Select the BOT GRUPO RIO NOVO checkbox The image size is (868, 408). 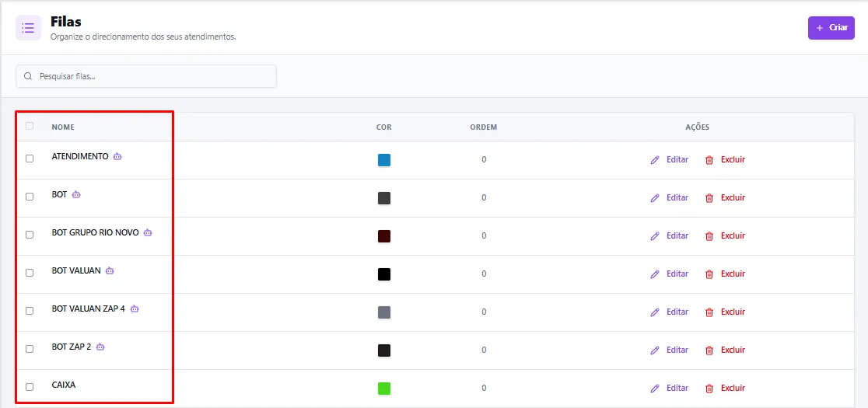pos(30,235)
